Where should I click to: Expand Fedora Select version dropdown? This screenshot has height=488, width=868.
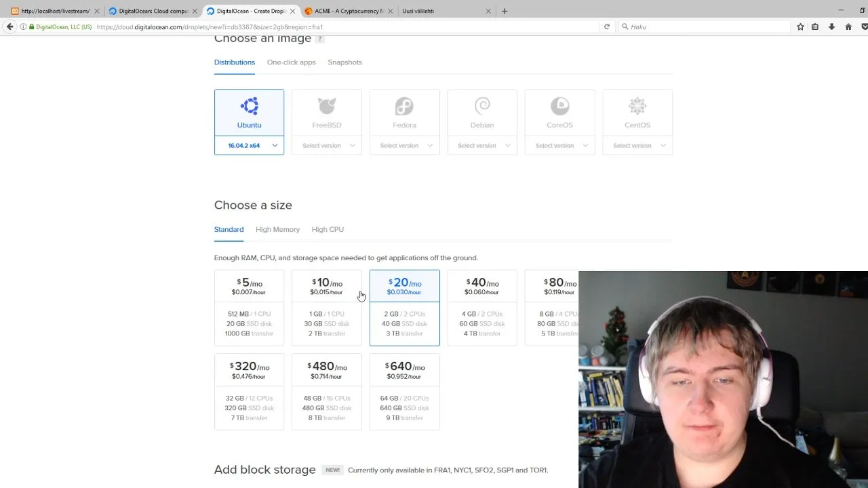(404, 145)
